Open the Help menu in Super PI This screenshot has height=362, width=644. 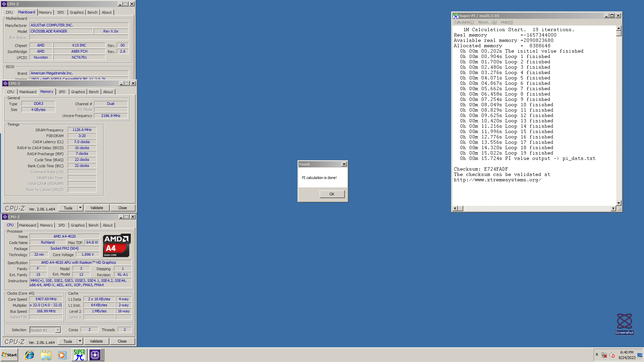click(x=506, y=22)
